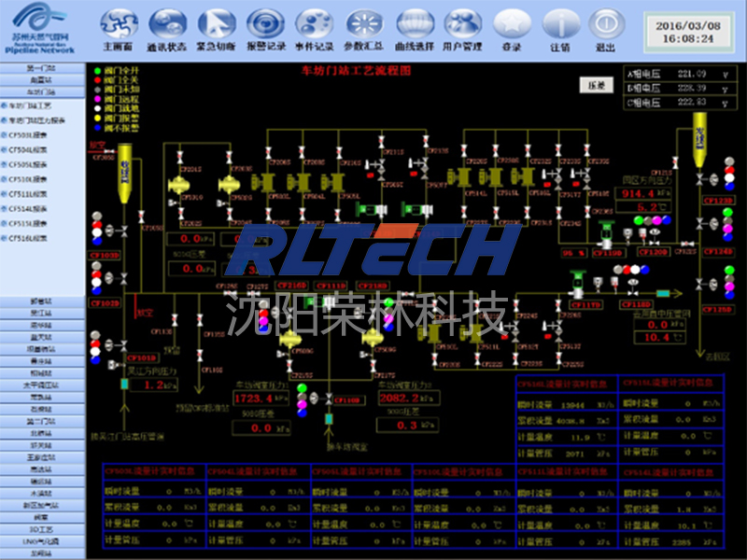Screen dimensions: 747x560
Task: Click the 914.4 kPa pressure reading
Action: tap(643, 193)
